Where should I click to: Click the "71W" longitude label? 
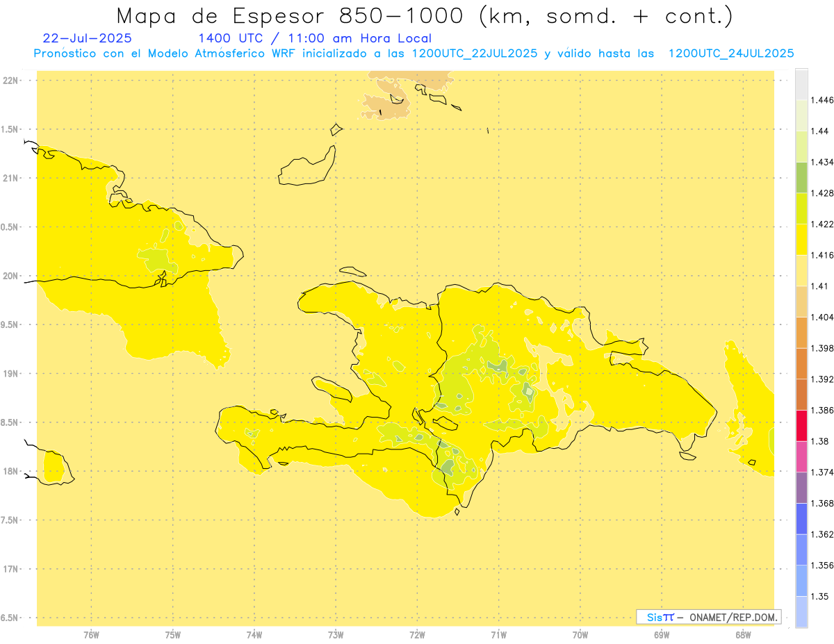tap(498, 634)
